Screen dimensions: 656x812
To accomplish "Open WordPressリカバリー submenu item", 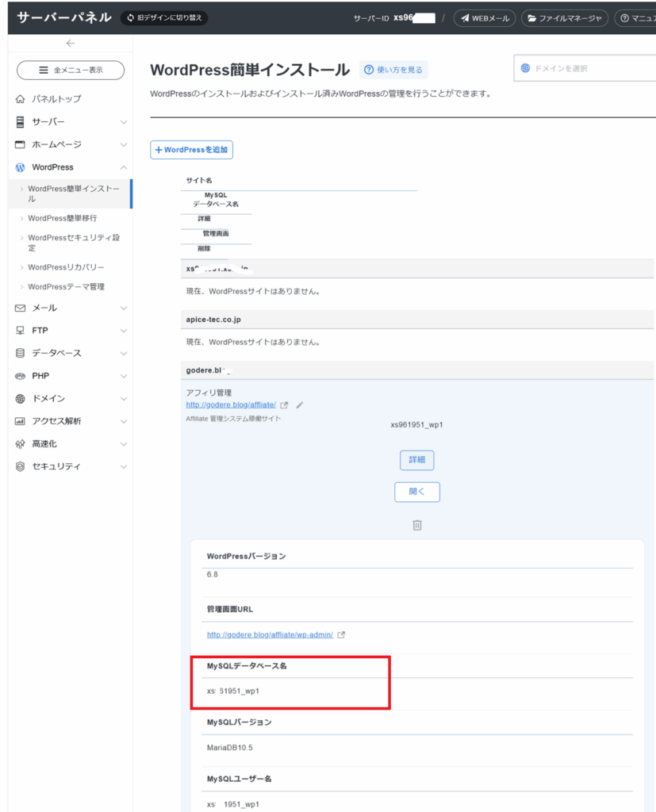I will pyautogui.click(x=66, y=267).
